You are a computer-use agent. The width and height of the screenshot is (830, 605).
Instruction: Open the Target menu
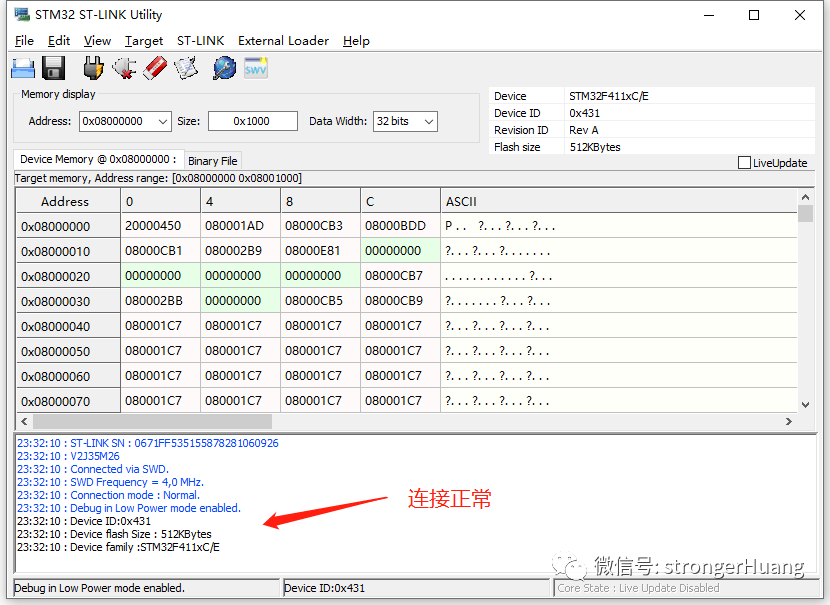[x=143, y=41]
